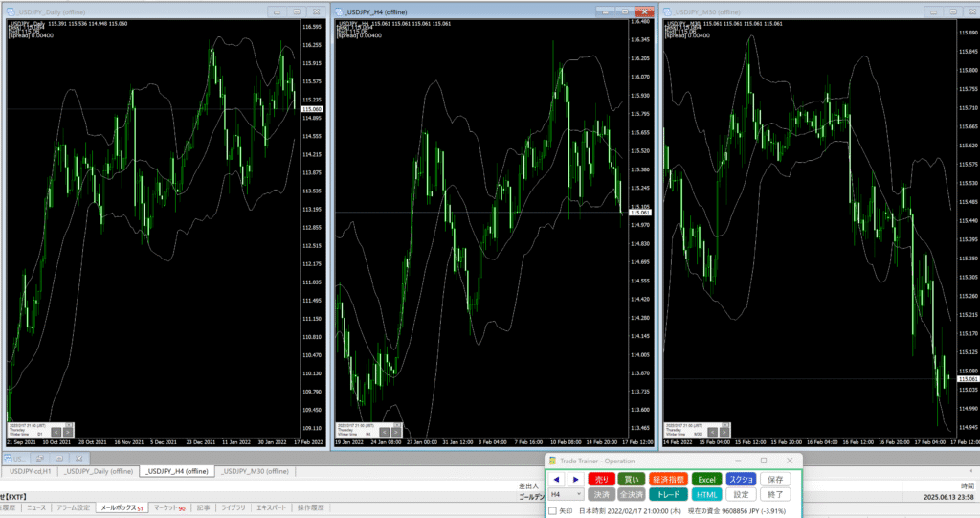The width and height of the screenshot is (980, 518).
Task: Step back one bar in Trade Trainer
Action: [x=556, y=479]
